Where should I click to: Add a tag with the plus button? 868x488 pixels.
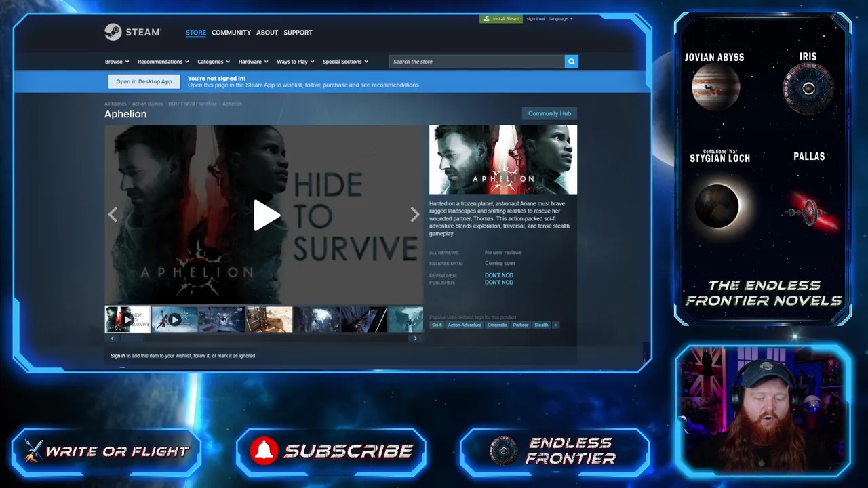(x=555, y=325)
